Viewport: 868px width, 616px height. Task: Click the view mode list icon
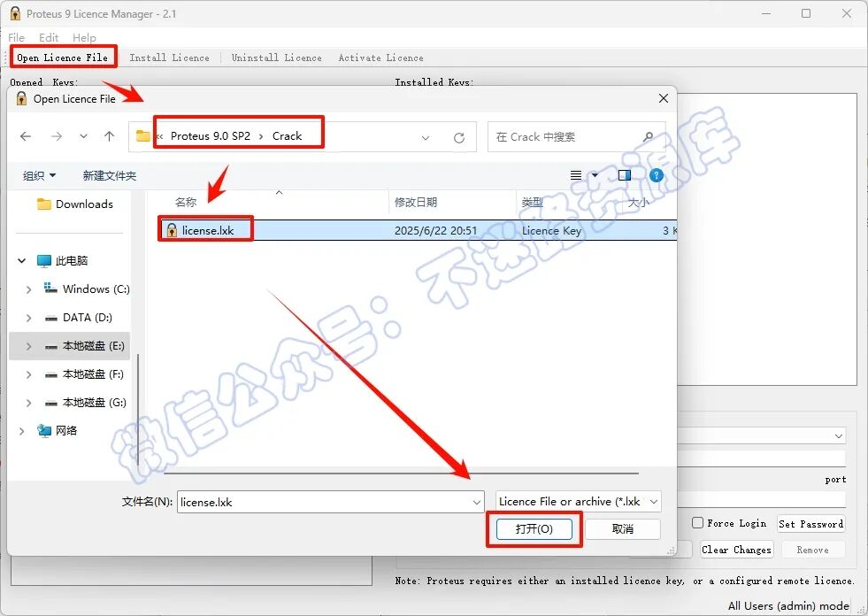click(576, 175)
